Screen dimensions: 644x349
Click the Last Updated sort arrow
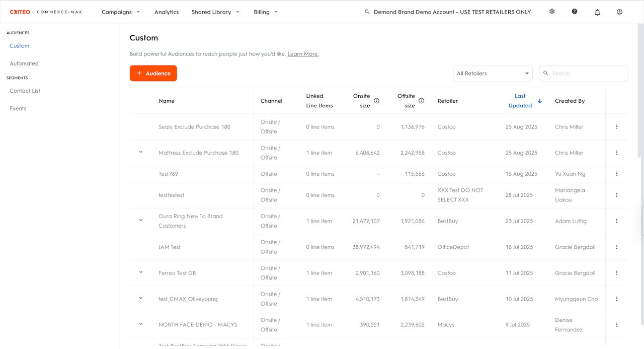pos(540,101)
